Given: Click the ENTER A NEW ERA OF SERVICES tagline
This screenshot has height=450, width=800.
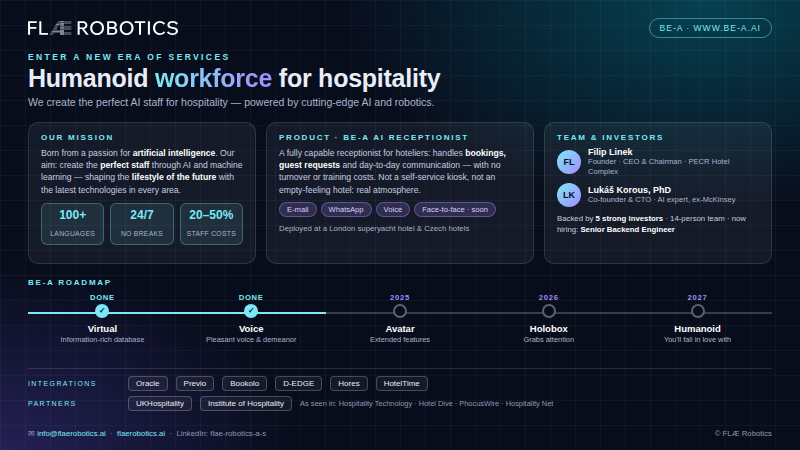Looking at the screenshot, I should pyautogui.click(x=129, y=57).
